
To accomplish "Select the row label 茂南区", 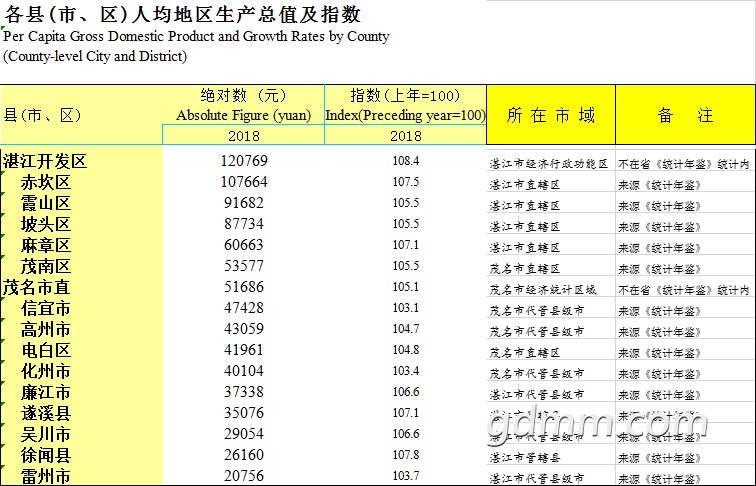I will point(46,266).
